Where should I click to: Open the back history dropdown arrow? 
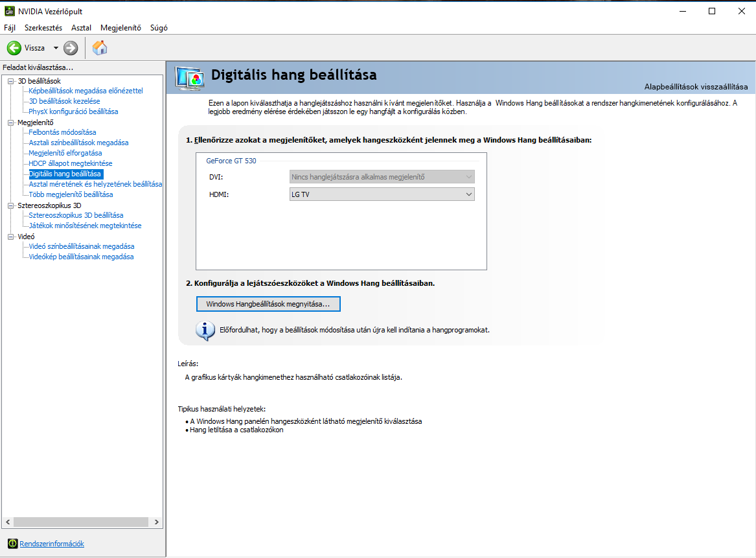(56, 48)
